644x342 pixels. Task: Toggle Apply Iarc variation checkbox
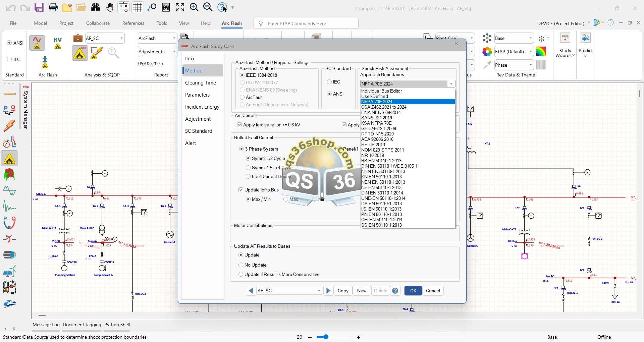click(x=239, y=125)
